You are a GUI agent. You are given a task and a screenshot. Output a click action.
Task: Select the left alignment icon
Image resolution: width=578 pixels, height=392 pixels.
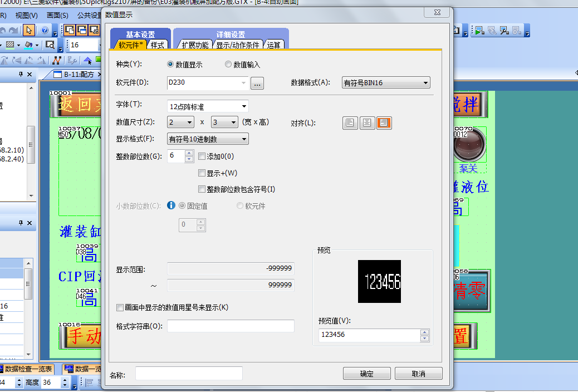[350, 123]
